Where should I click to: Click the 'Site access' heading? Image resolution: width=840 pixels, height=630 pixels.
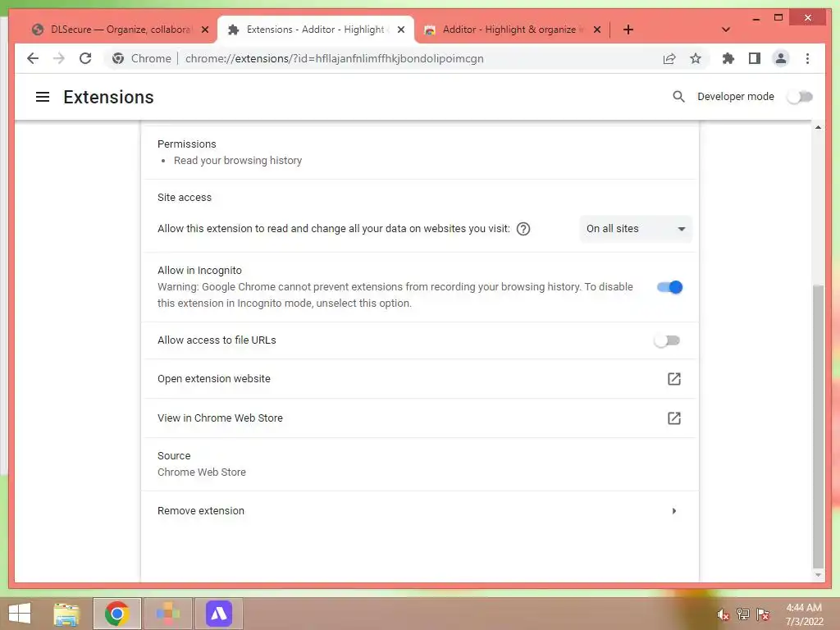click(x=185, y=198)
